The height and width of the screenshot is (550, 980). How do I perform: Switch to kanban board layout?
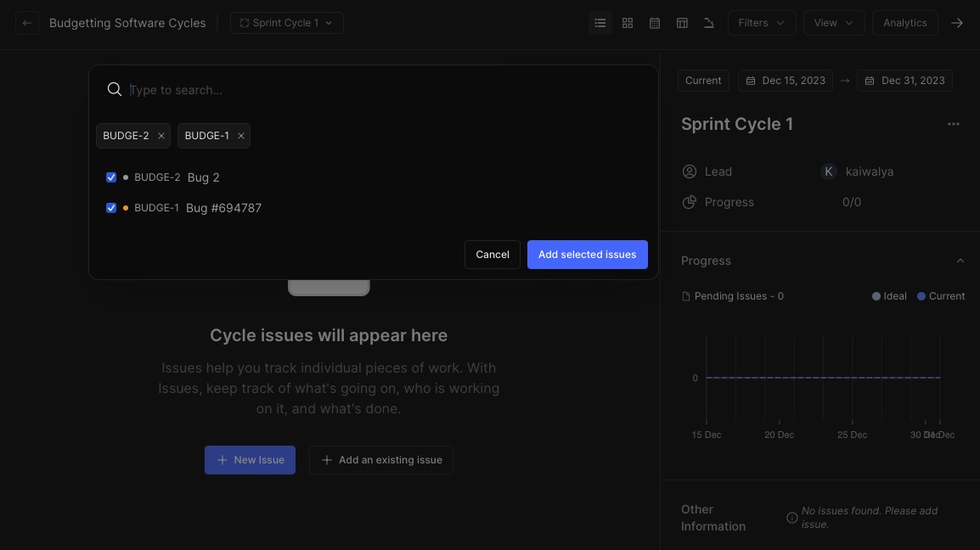[628, 23]
